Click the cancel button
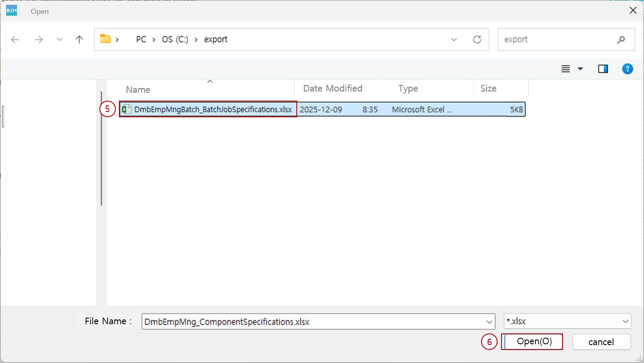This screenshot has height=363, width=644. click(601, 342)
